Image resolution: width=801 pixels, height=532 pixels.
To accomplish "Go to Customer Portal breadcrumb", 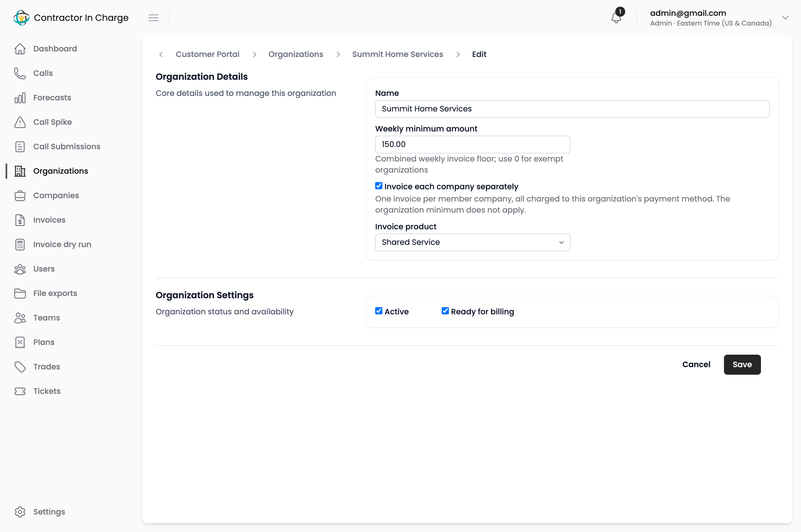I will (207, 54).
